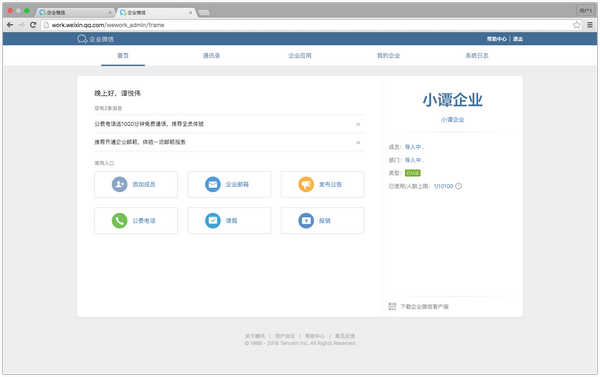Screen dimensions: 600x377
Task: Click the 1/10100 usage link
Action: pos(443,186)
